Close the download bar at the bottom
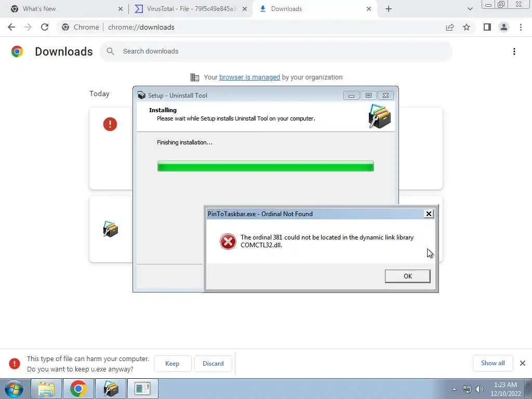532x399 pixels. click(x=523, y=363)
